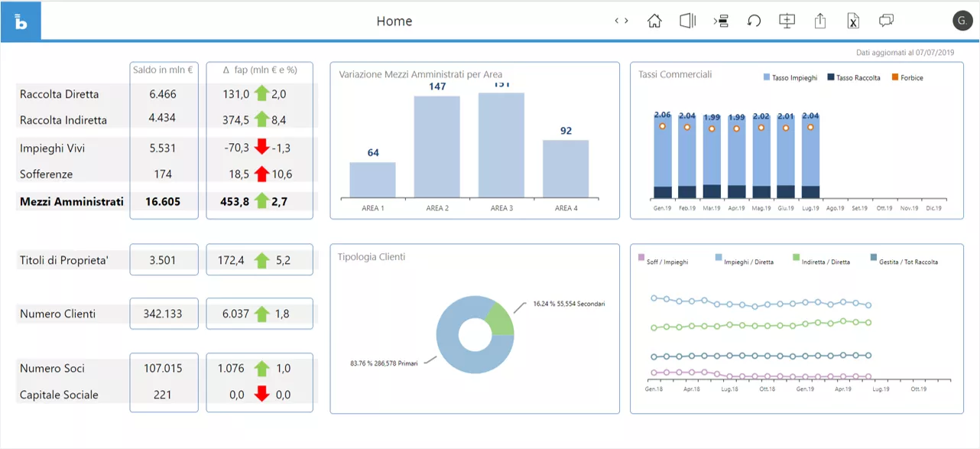The height and width of the screenshot is (449, 980).
Task: Click the refresh/reset circular arrow icon
Action: (754, 21)
